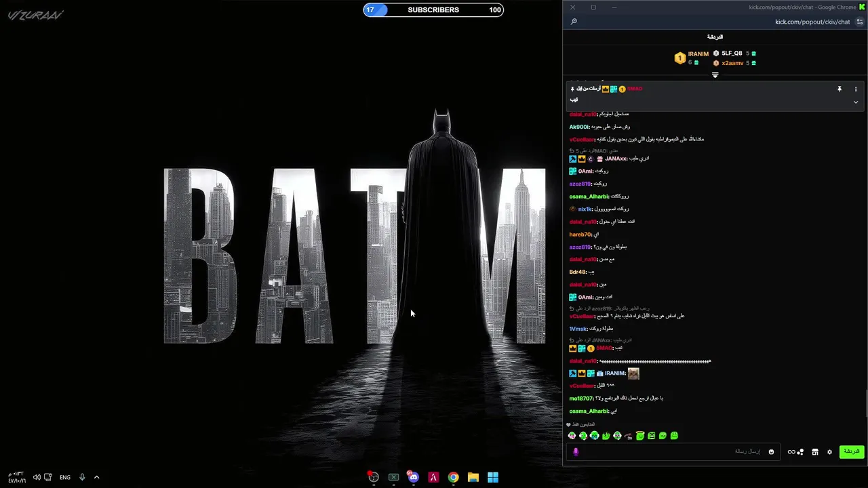Click the last green smiley emote in row
Image resolution: width=868 pixels, height=488 pixels.
[x=674, y=436]
